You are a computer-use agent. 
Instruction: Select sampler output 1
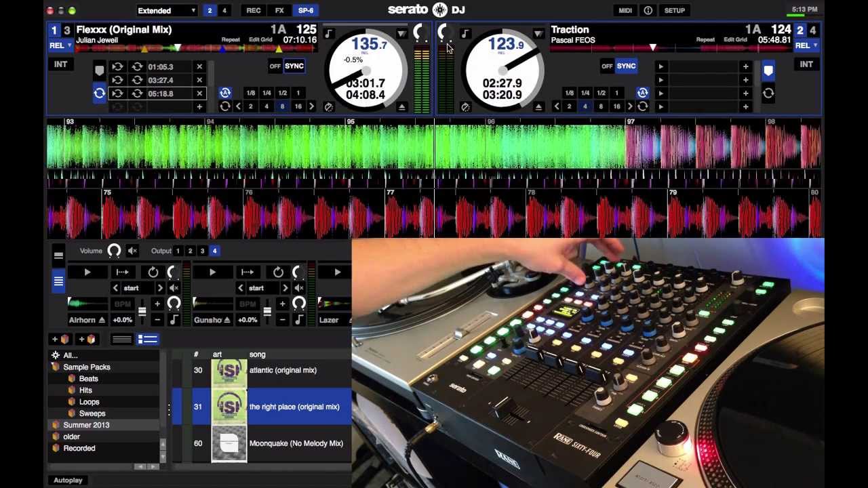[178, 251]
